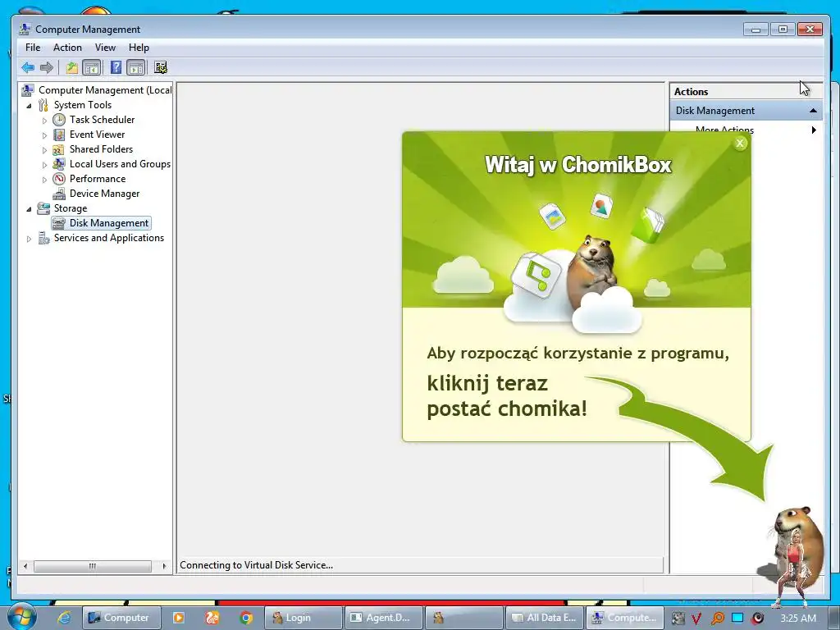Switch to the All Data E... taskbar window

pyautogui.click(x=545, y=618)
